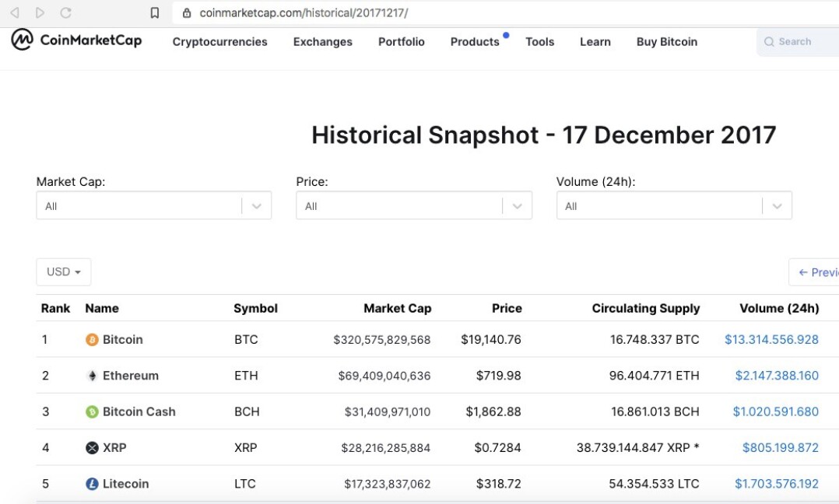This screenshot has width=839, height=504.
Task: Click the Litecoin blue icon
Action: (92, 484)
